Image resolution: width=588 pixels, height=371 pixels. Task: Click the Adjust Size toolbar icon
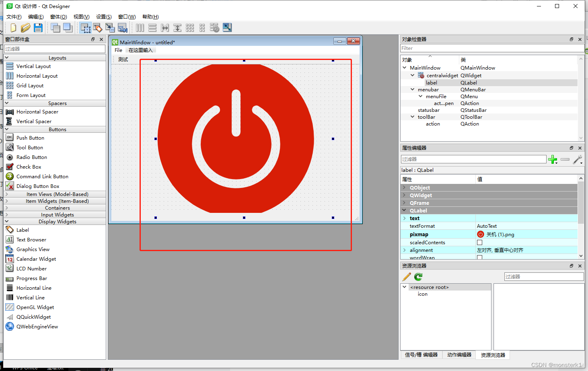[227, 28]
